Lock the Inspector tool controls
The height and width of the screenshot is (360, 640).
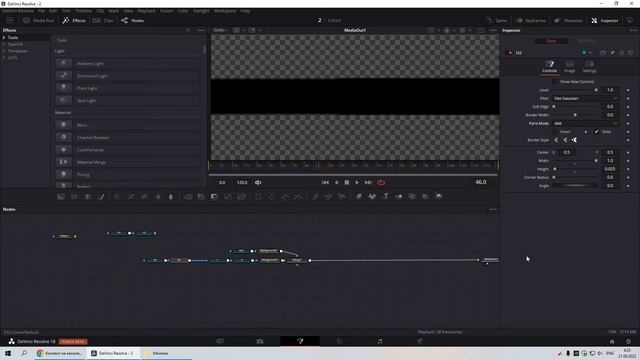point(622,53)
